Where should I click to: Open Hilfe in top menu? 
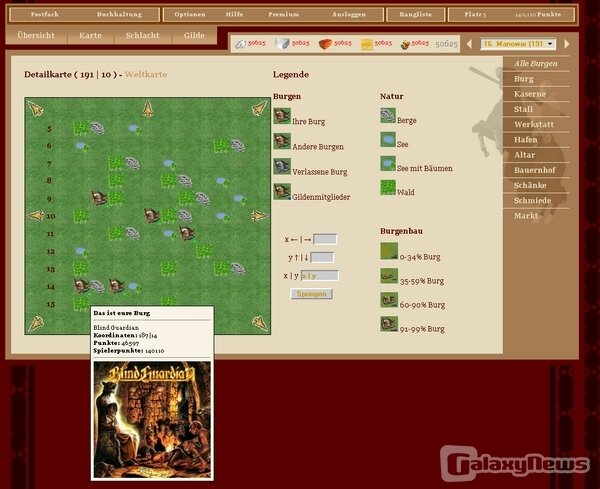click(x=234, y=15)
